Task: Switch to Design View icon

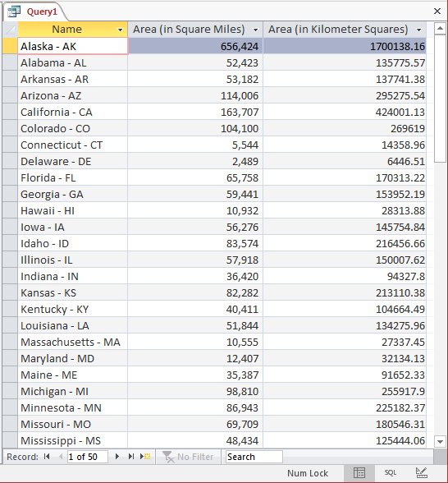Action: tap(422, 472)
